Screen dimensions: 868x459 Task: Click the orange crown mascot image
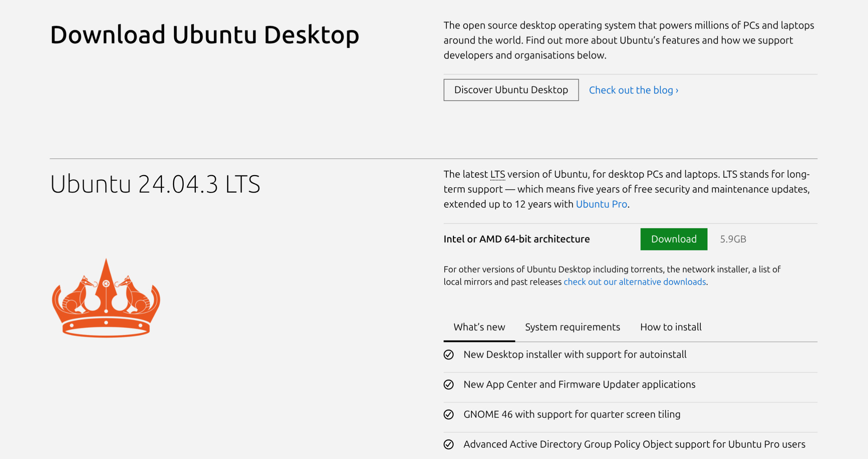[x=106, y=298]
